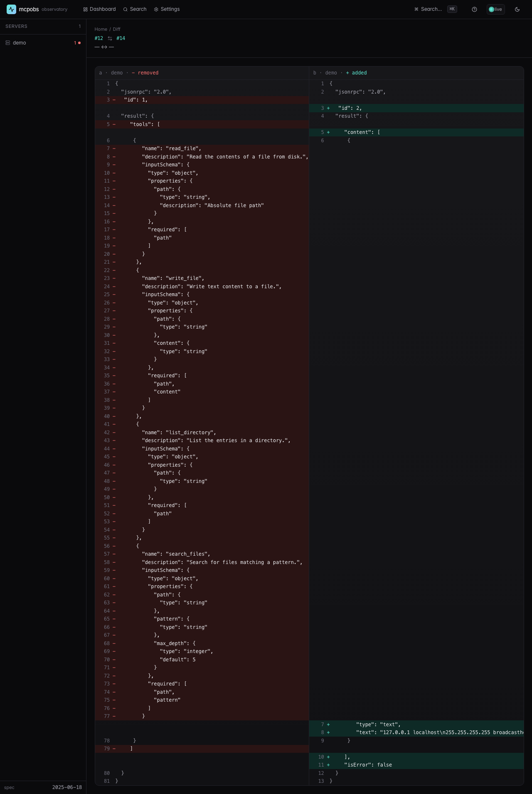Toggle the live status indicator
This screenshot has width=532, height=794.
click(495, 9)
